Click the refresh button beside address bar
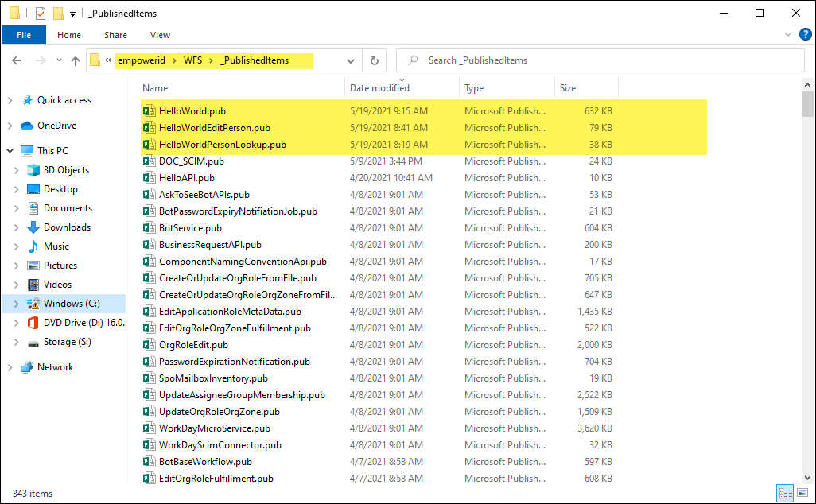The image size is (816, 504). click(375, 60)
